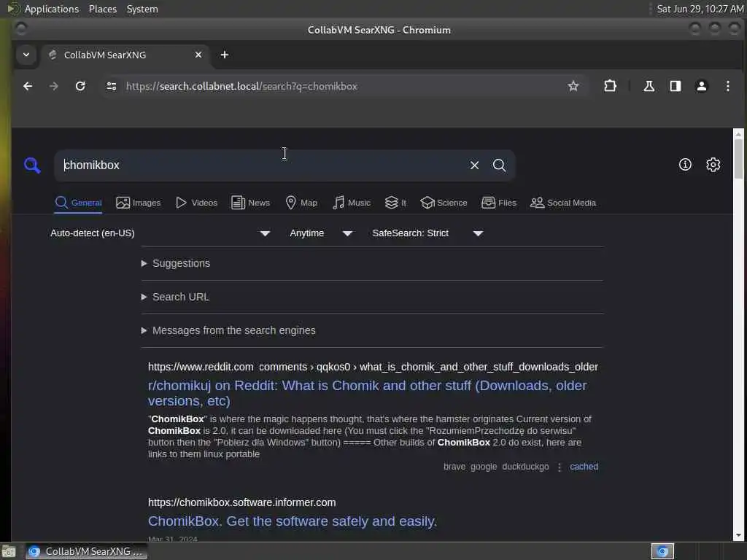Switch to General search category

point(78,203)
